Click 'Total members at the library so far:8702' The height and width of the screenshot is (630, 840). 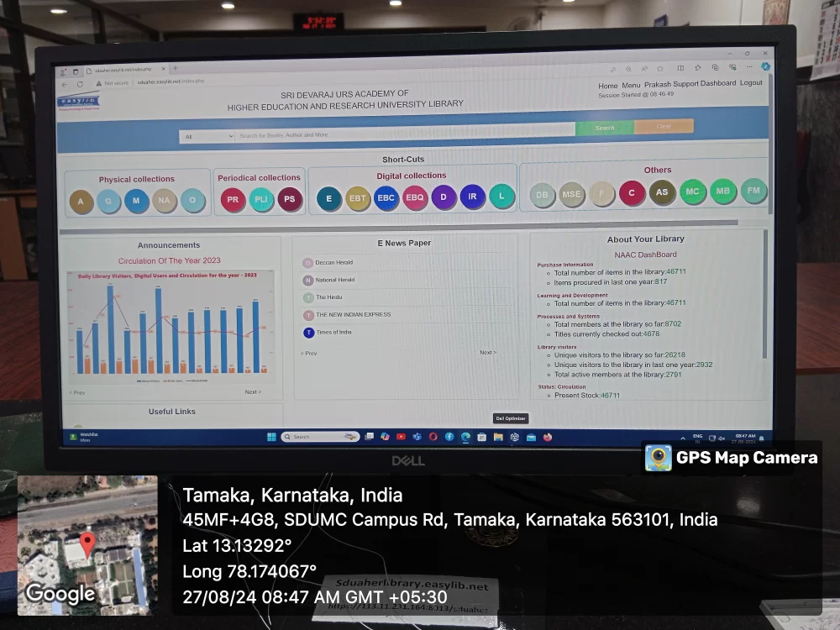point(617,324)
